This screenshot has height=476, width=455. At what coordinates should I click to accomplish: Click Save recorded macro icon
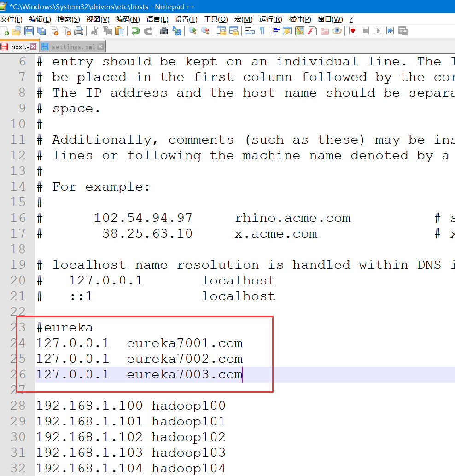pos(403,31)
